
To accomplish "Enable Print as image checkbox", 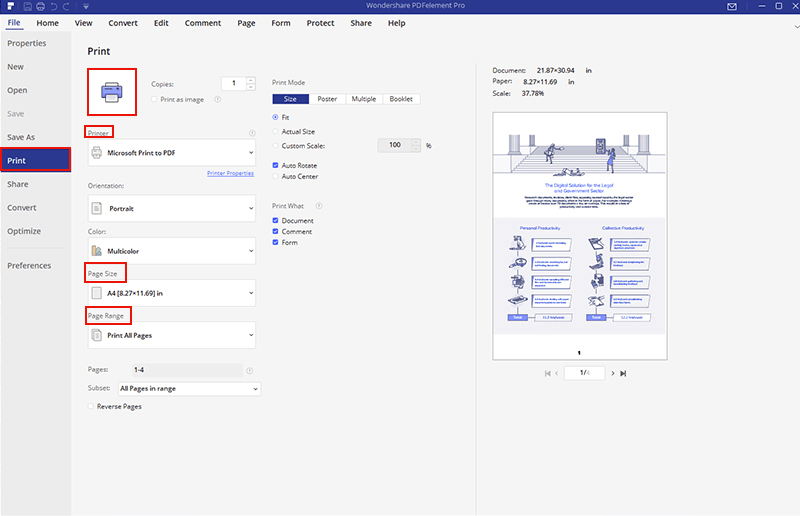I will 154,99.
